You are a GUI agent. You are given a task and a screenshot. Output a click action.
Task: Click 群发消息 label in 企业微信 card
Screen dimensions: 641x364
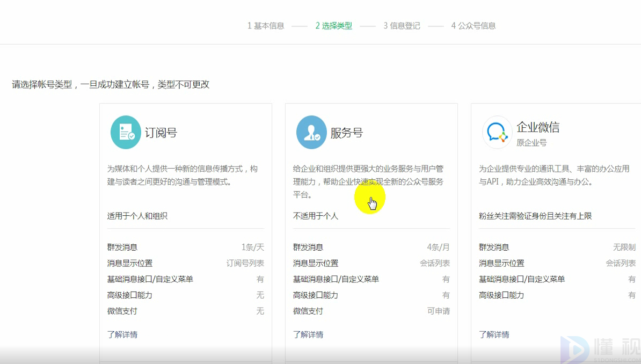click(494, 247)
